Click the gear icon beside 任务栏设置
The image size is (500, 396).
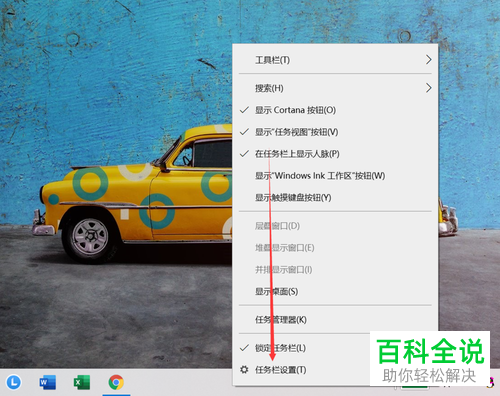244,369
